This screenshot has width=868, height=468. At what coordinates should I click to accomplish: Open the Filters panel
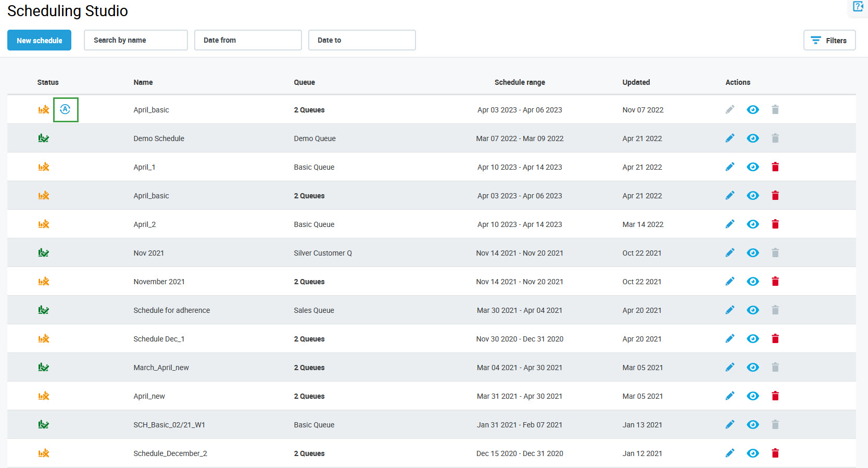829,40
